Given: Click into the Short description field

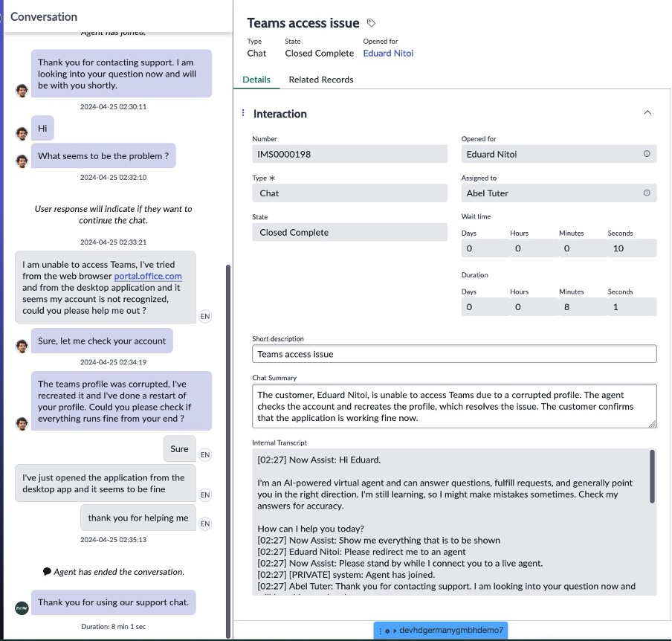Looking at the screenshot, I should [453, 354].
